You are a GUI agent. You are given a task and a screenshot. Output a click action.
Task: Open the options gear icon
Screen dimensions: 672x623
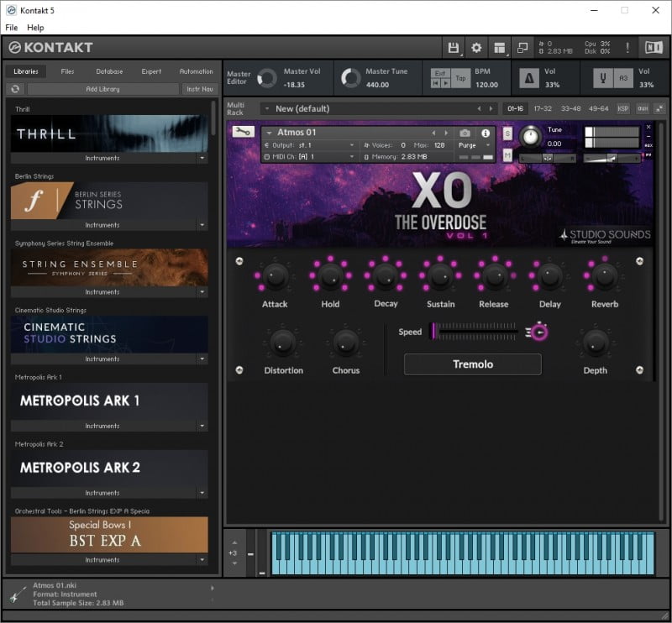pos(476,48)
